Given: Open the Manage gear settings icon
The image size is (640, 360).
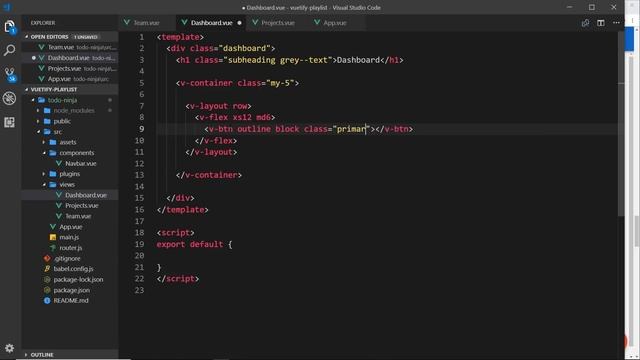Looking at the screenshot, I should (x=9, y=348).
